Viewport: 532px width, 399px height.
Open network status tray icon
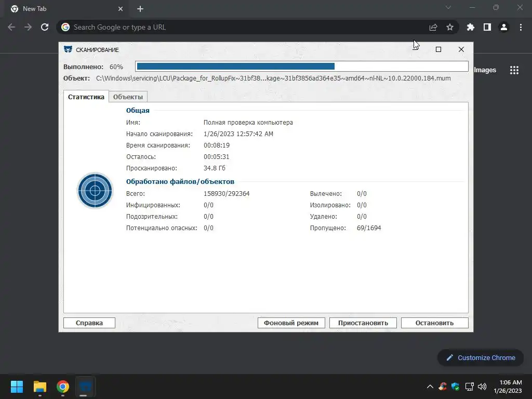469,387
